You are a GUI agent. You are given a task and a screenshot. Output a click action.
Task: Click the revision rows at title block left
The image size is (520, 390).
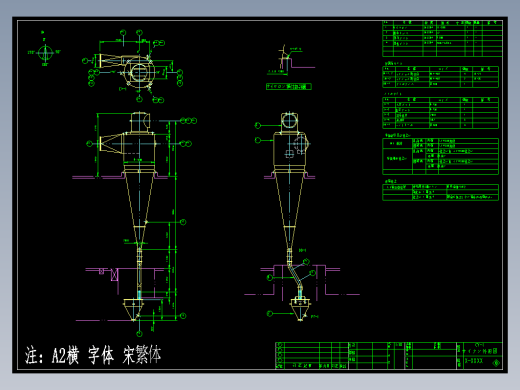(312, 356)
